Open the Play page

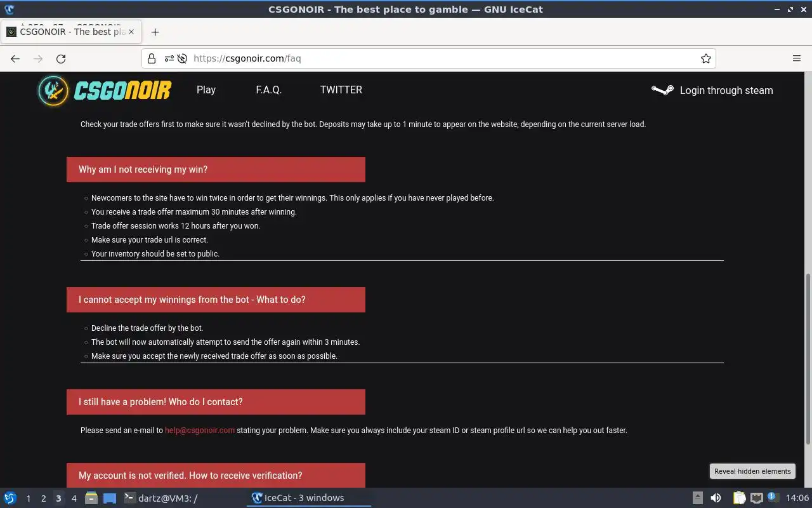coord(206,90)
